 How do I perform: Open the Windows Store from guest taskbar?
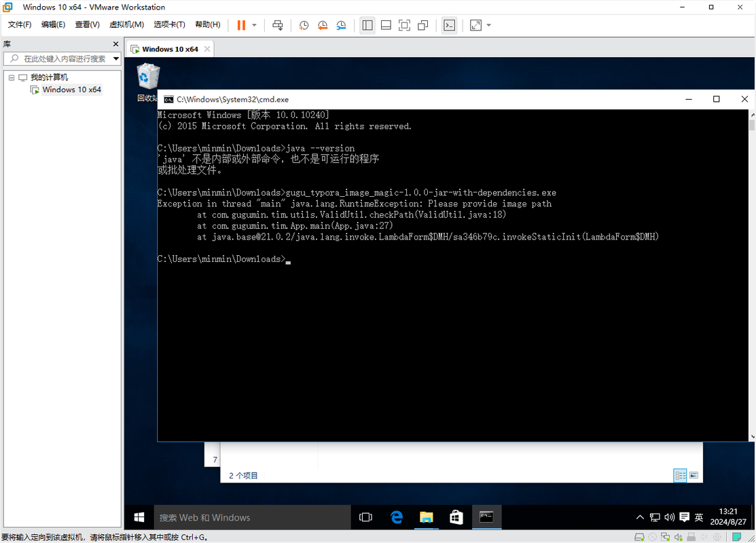456,517
